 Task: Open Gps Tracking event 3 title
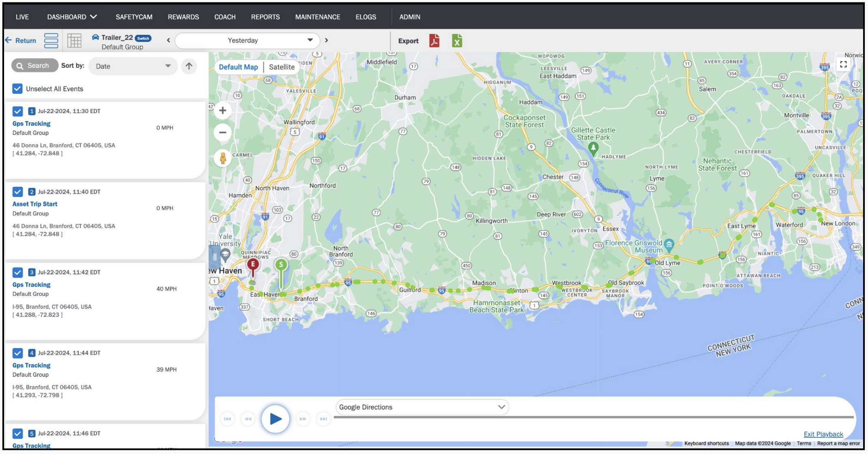31,285
